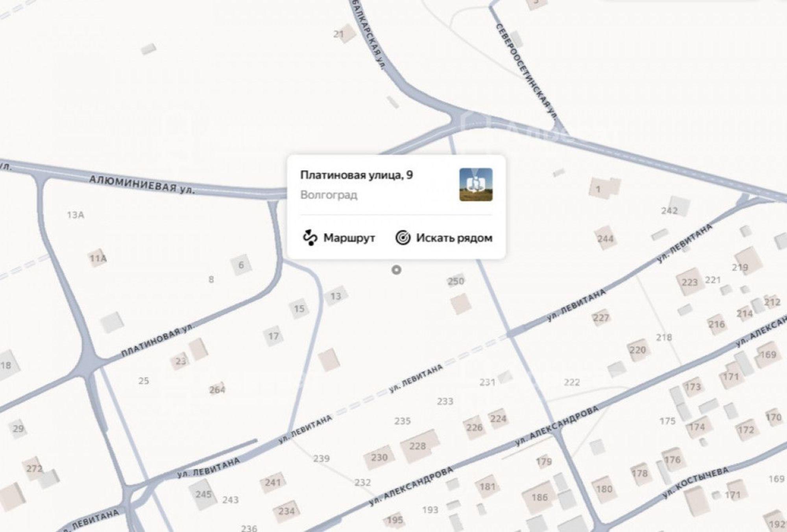
Task: Select building label 13А
Action: [76, 215]
